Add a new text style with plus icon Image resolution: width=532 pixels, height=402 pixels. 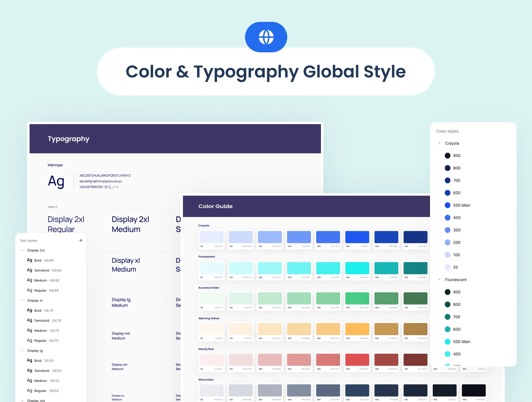(81, 241)
